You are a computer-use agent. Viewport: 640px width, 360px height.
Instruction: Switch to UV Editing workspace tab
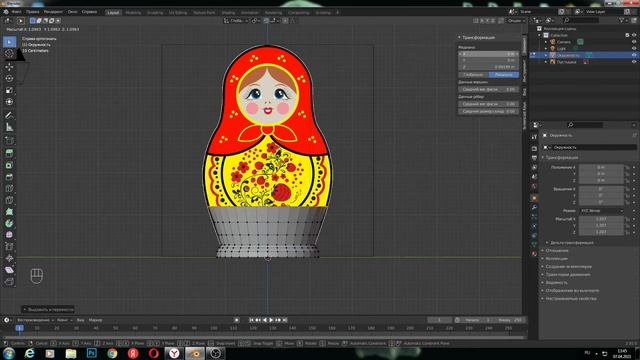(178, 12)
